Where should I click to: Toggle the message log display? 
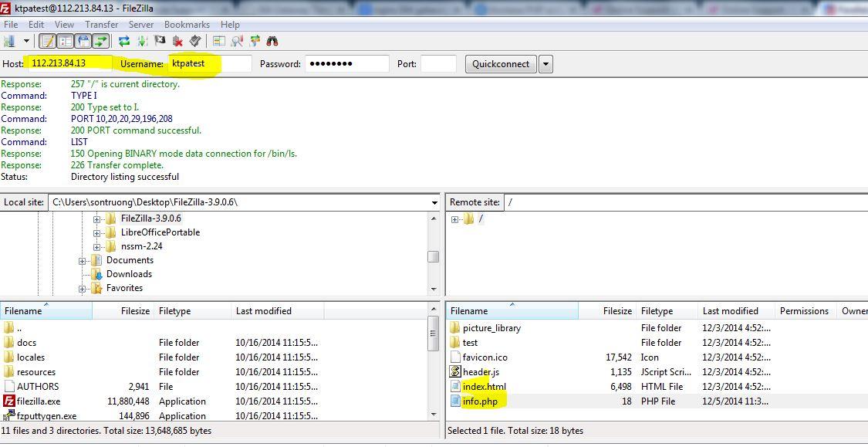coord(48,41)
